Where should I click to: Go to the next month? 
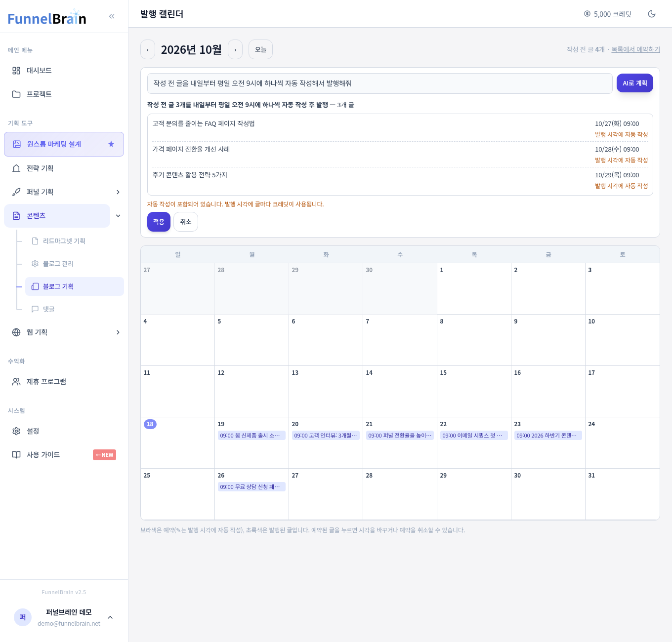[235, 49]
